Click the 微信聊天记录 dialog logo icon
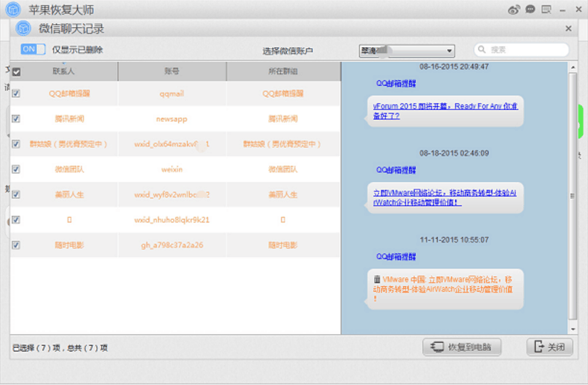Screen dimensions: 588x385 pos(23,28)
